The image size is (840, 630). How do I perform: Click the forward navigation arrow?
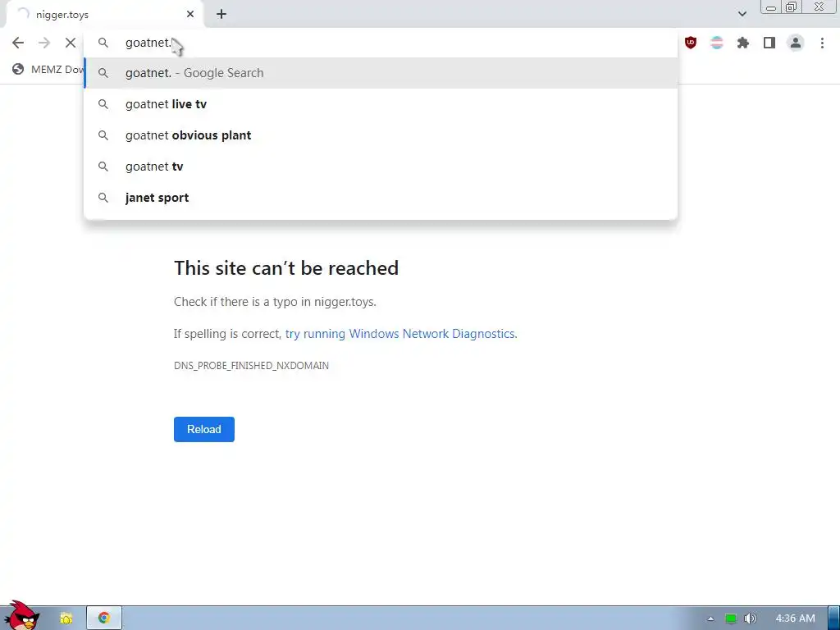pyautogui.click(x=44, y=43)
